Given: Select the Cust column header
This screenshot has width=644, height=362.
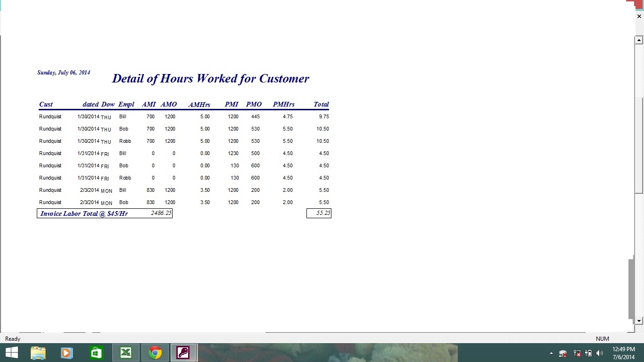Looking at the screenshot, I should click(46, 104).
